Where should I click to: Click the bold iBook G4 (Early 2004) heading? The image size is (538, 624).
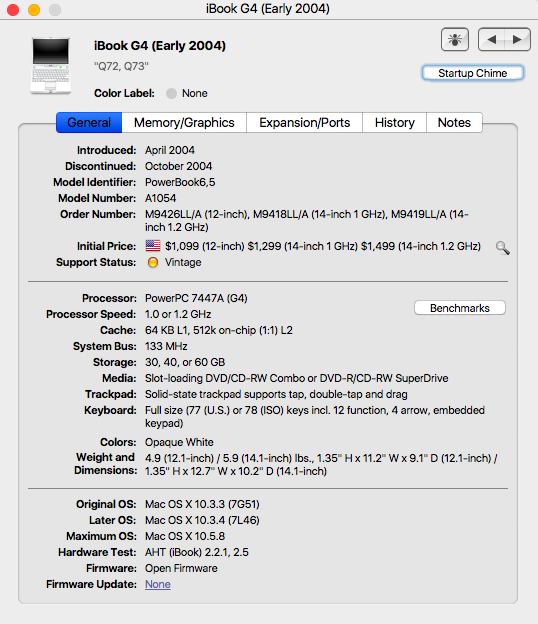[160, 46]
